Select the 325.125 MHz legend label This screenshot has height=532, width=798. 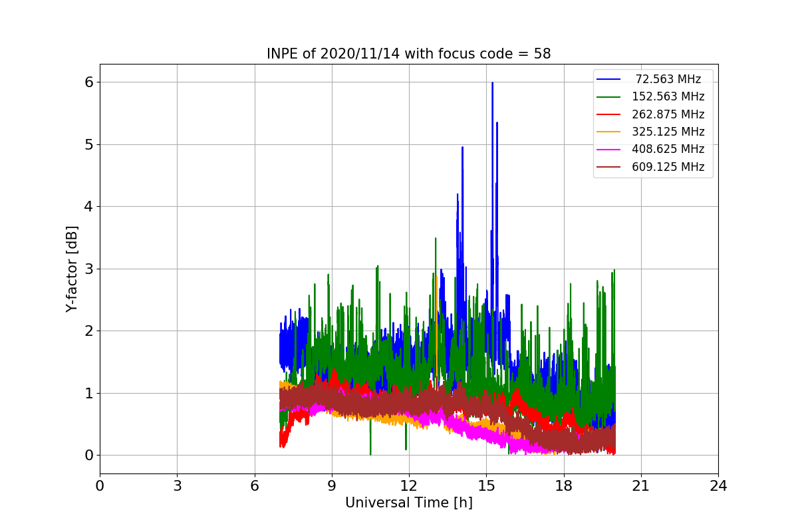tap(668, 132)
